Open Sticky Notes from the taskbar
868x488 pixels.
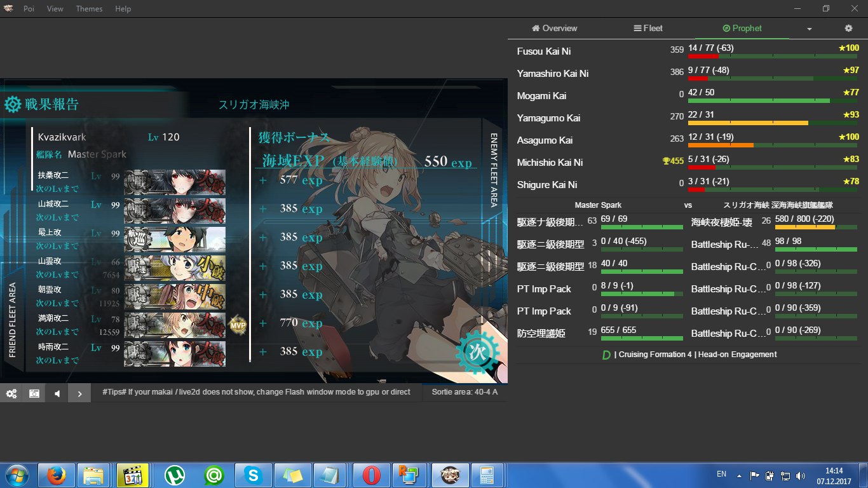click(x=293, y=475)
